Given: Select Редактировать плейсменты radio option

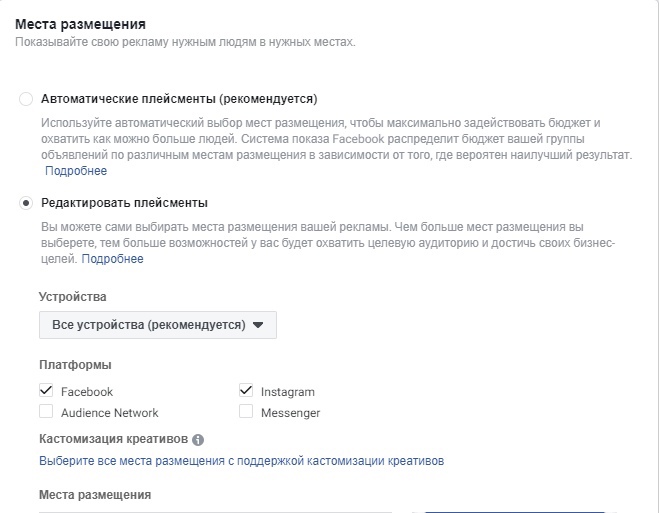Looking at the screenshot, I should (x=26, y=203).
